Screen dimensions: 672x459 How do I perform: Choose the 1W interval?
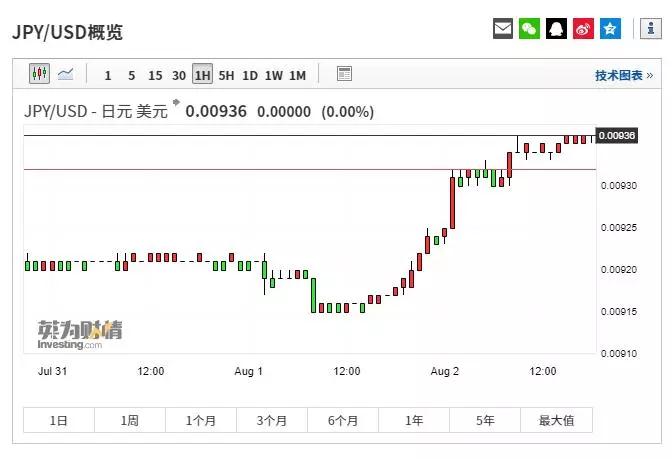273,75
